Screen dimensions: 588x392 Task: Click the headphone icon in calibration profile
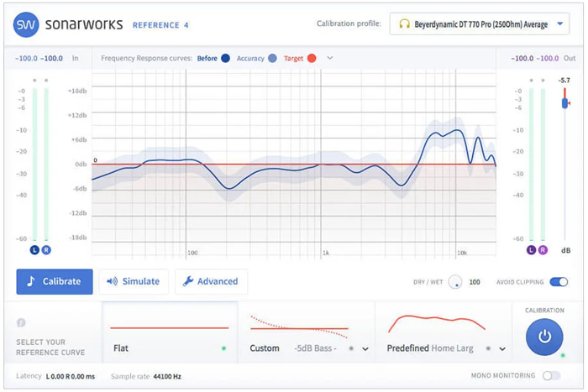404,24
